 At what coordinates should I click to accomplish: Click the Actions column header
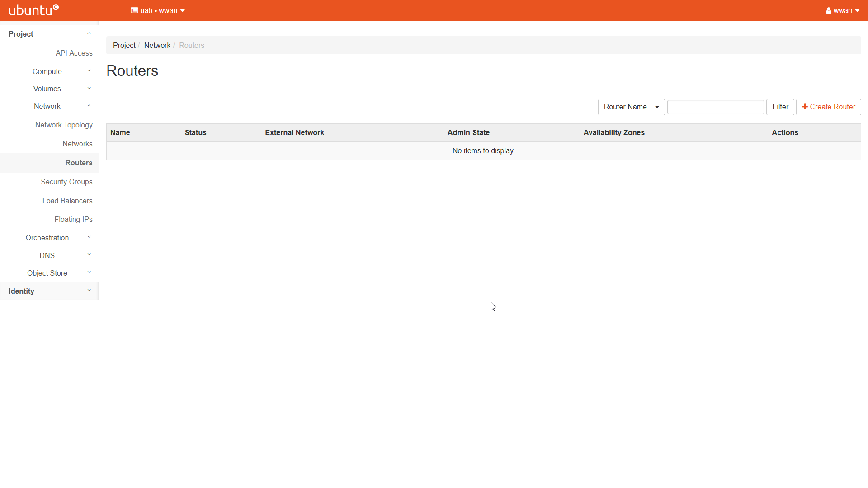click(785, 132)
